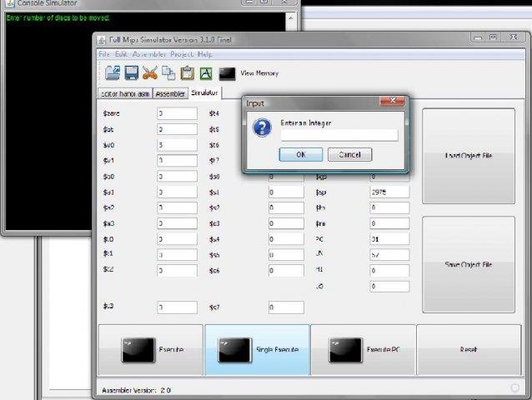The image size is (532, 400).
Task: Click the $t1 register value field
Action: [177, 254]
